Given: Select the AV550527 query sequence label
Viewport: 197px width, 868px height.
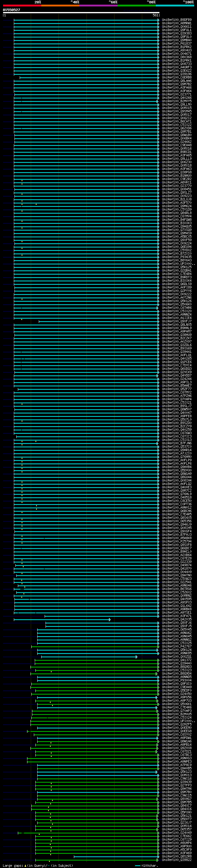Looking at the screenshot, I should (11, 10).
